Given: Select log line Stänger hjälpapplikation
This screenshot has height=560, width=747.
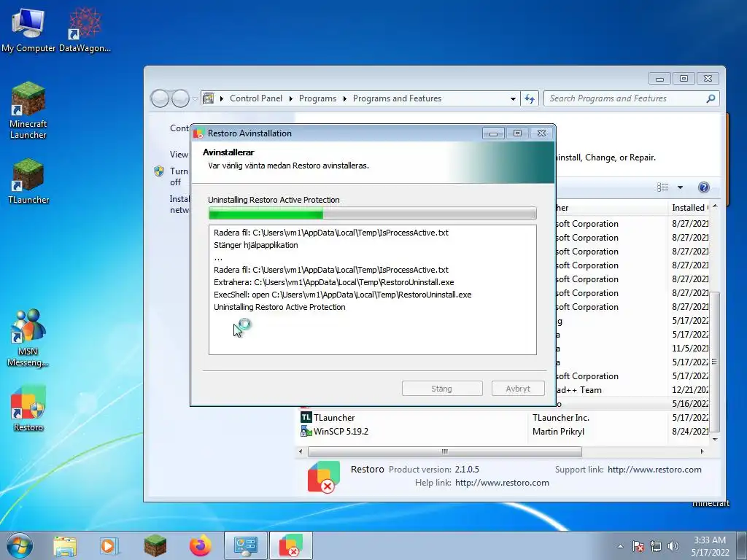Looking at the screenshot, I should click(256, 245).
